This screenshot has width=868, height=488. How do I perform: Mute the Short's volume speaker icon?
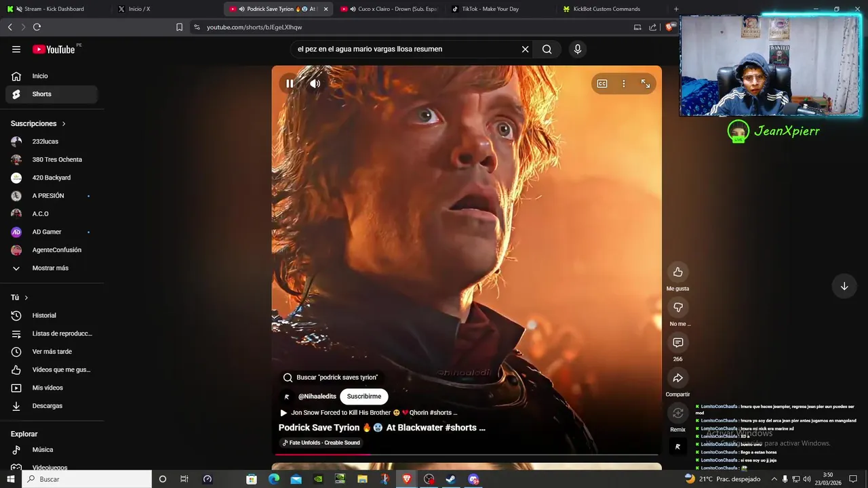click(315, 83)
